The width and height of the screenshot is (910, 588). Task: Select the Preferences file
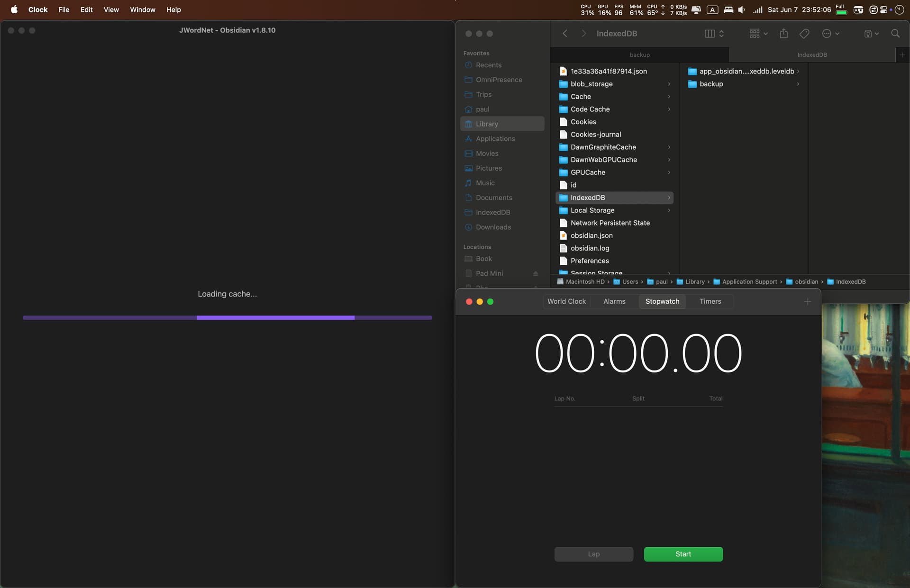615,261
